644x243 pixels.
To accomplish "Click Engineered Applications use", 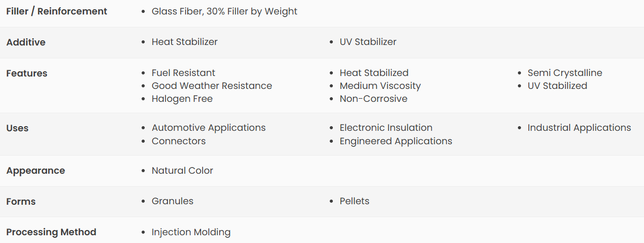I will pos(396,141).
